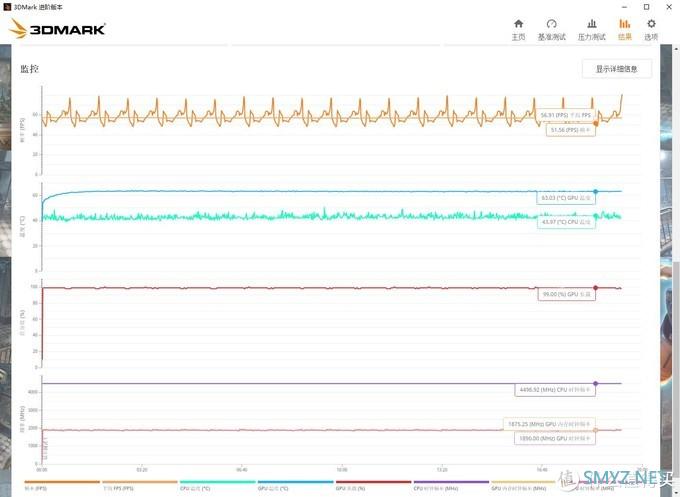This screenshot has height=497, width=680.
Task: Click the 06:40 time axis label
Action: [242, 470]
